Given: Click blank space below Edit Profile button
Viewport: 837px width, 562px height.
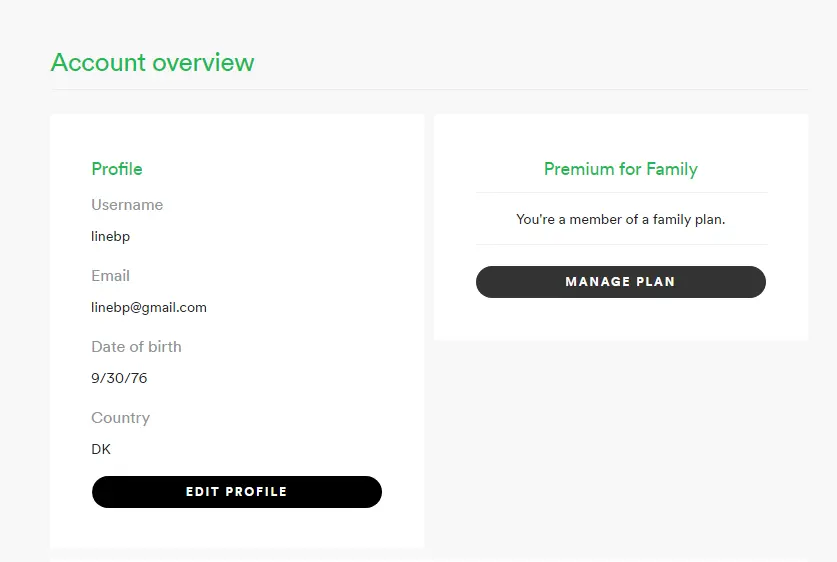Looking at the screenshot, I should click(236, 527).
